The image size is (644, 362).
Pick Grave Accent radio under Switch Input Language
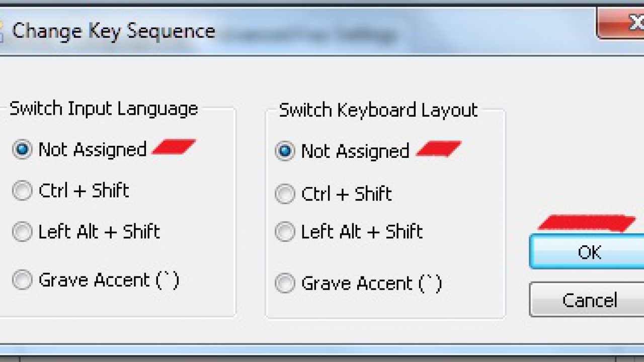point(22,280)
